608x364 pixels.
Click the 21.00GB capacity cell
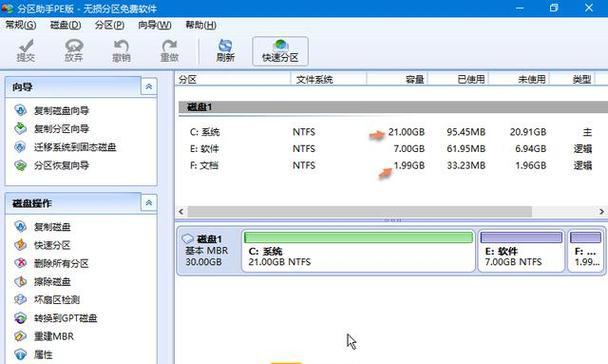(x=406, y=132)
